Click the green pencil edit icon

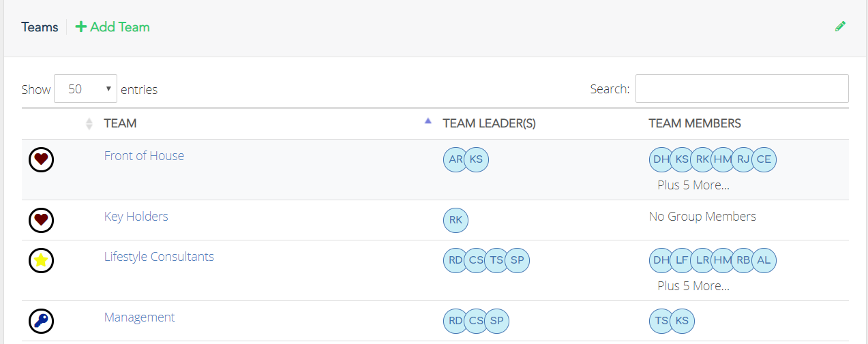[x=840, y=27]
